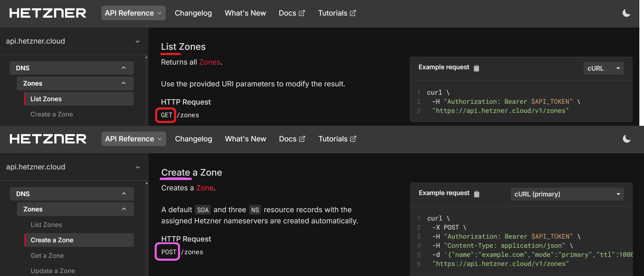
Task: Toggle dark mode moon icon in lower header
Action: pyautogui.click(x=626, y=139)
